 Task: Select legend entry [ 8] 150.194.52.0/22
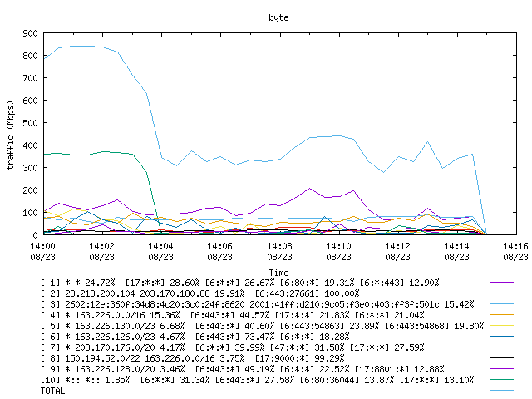(192, 358)
